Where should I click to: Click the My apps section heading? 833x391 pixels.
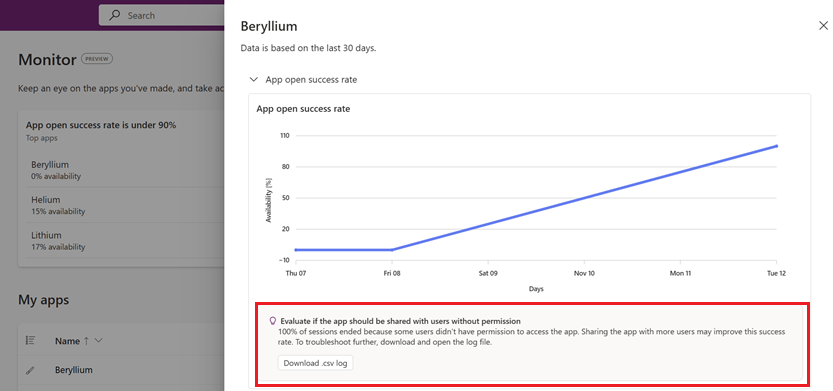click(44, 300)
